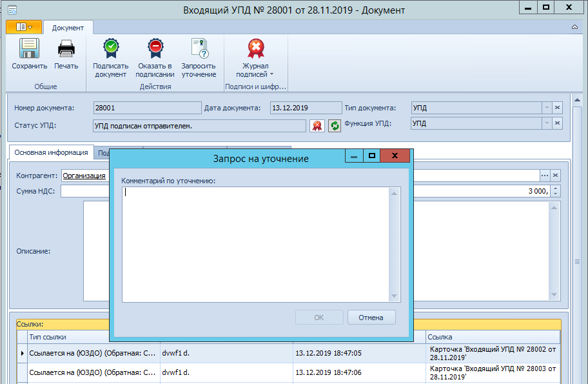Clear the Функция УПД field
Viewport: 588px width, 384px height.
click(x=557, y=123)
